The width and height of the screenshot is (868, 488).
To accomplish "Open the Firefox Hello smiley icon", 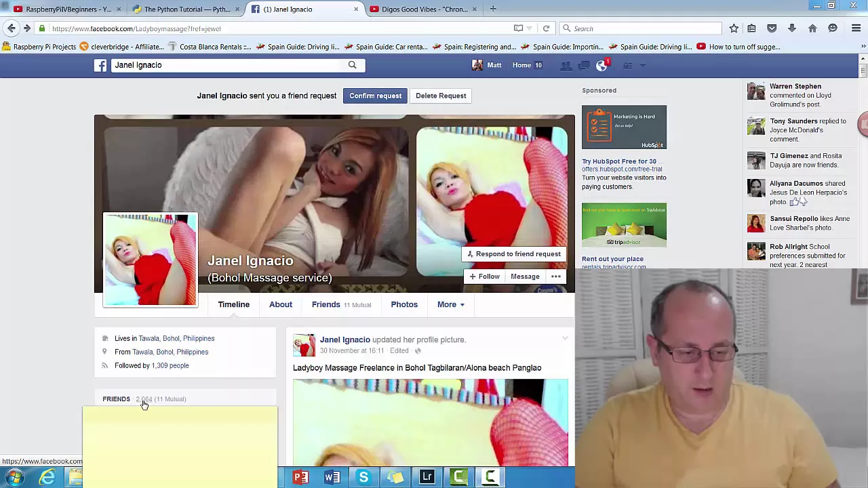I will pyautogui.click(x=833, y=28).
